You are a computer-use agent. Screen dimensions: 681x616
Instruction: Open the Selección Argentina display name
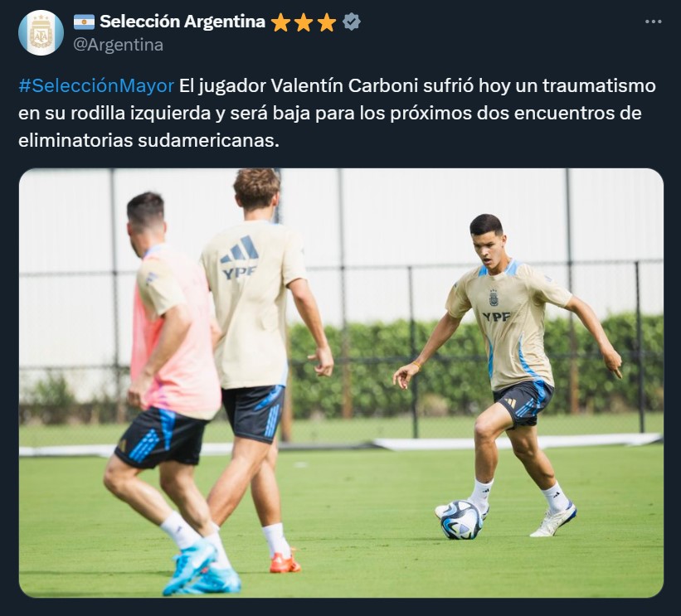pyautogui.click(x=182, y=22)
